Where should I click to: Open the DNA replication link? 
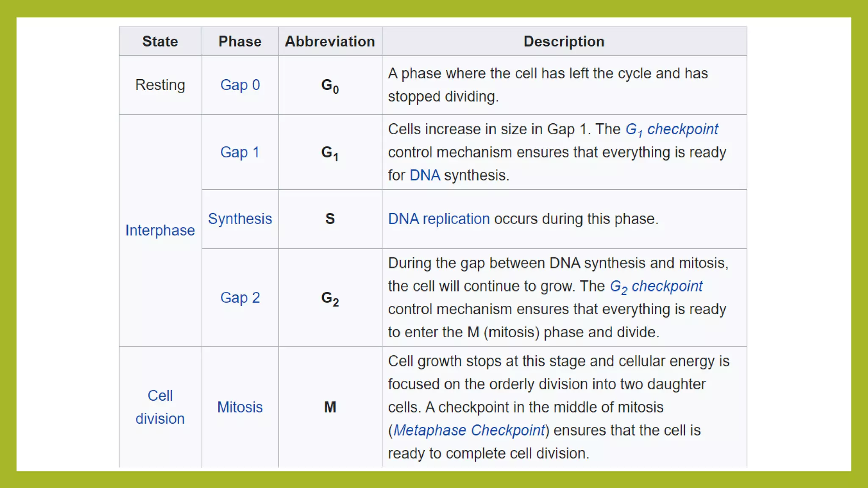pos(439,219)
